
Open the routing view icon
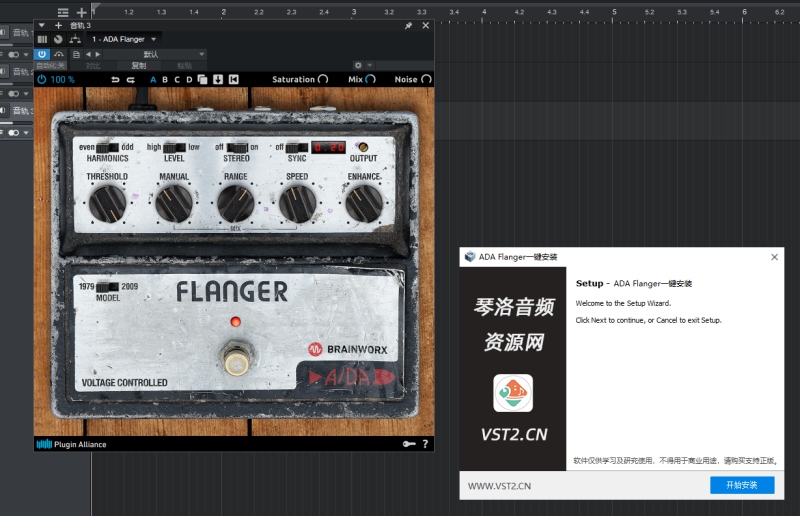(x=75, y=39)
